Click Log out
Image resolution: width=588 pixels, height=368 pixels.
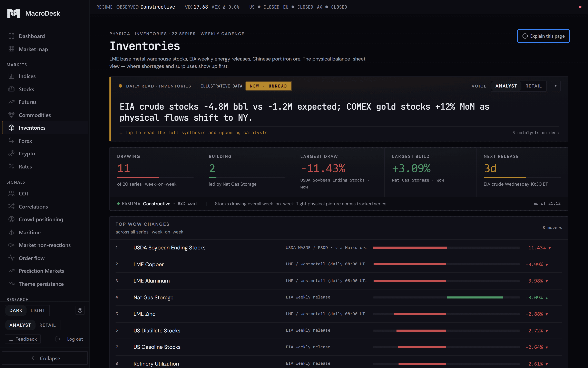coord(69,339)
